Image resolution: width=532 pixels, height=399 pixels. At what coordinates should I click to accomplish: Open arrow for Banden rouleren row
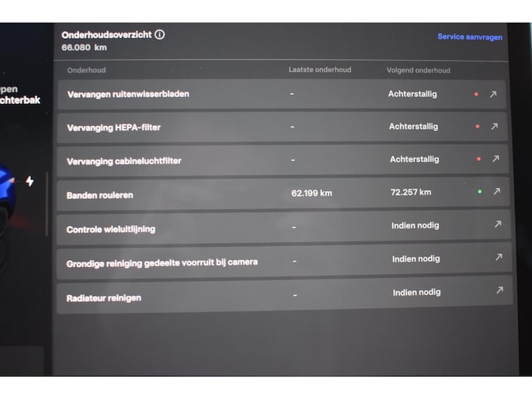point(496,192)
